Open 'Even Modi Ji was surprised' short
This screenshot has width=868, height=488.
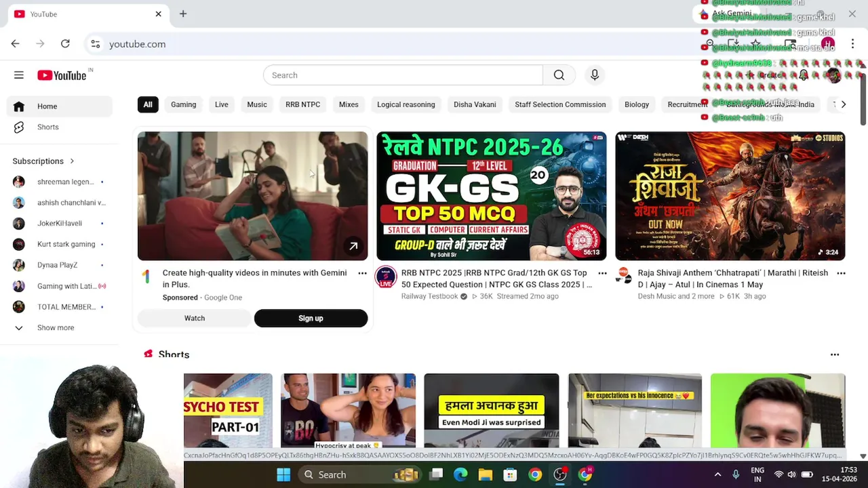pos(492,411)
